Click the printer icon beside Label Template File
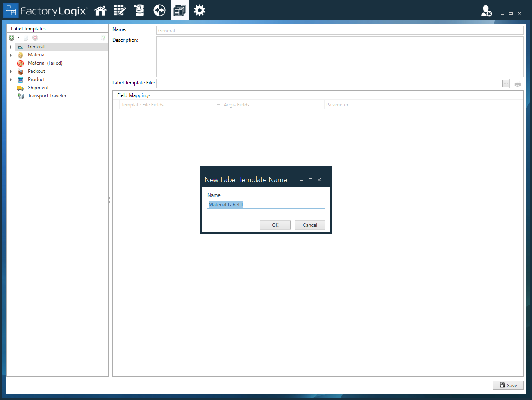Image resolution: width=532 pixels, height=400 pixels. click(517, 83)
